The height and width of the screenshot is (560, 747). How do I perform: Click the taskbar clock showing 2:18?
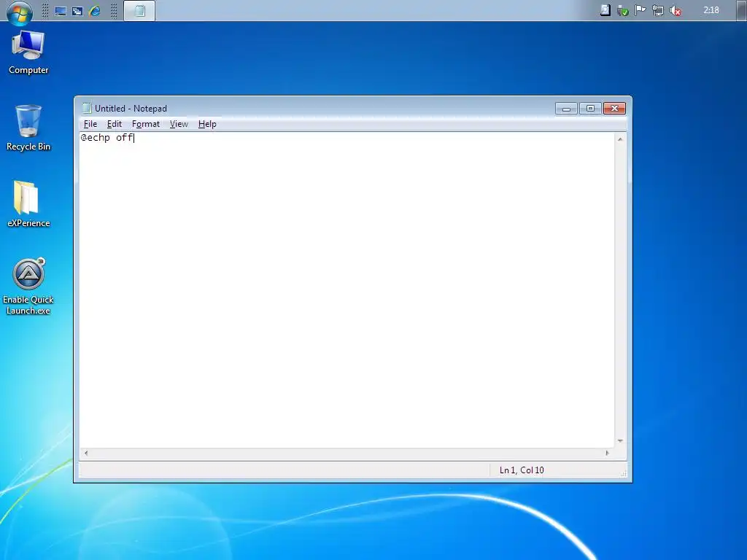[x=711, y=10]
